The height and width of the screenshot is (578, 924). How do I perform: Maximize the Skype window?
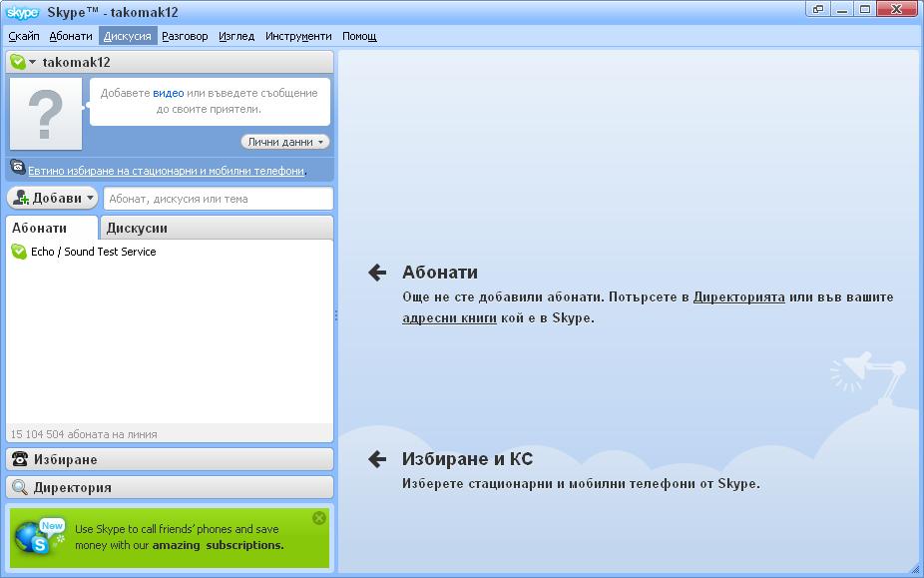point(864,9)
